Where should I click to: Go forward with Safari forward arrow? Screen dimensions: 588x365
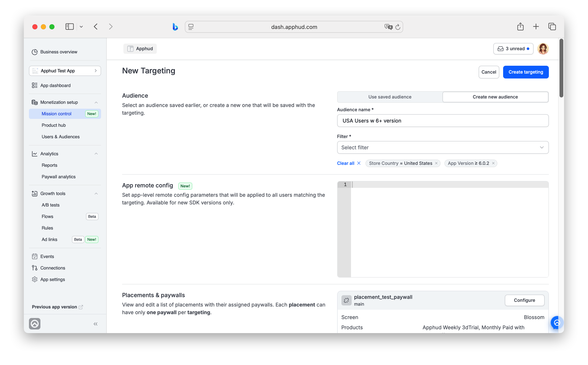(x=111, y=27)
